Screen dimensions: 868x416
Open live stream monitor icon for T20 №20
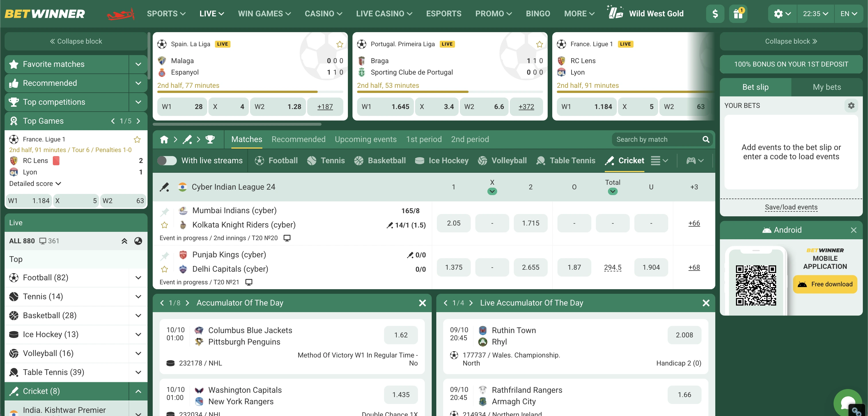[x=287, y=238]
